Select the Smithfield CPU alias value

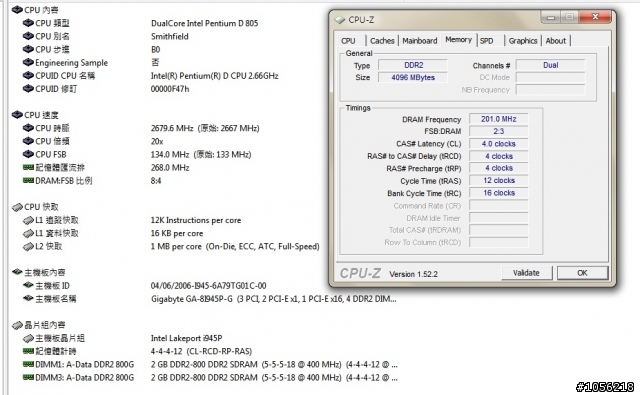170,36
